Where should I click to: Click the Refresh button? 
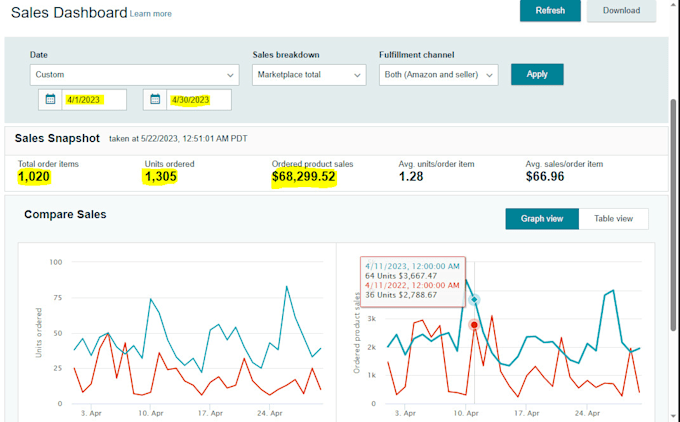click(x=550, y=10)
